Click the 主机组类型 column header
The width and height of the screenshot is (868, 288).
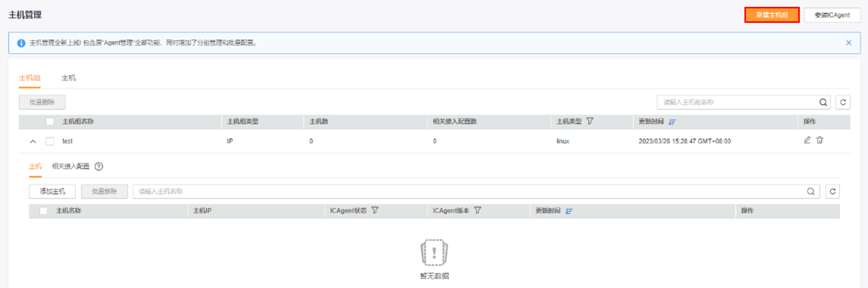click(243, 122)
